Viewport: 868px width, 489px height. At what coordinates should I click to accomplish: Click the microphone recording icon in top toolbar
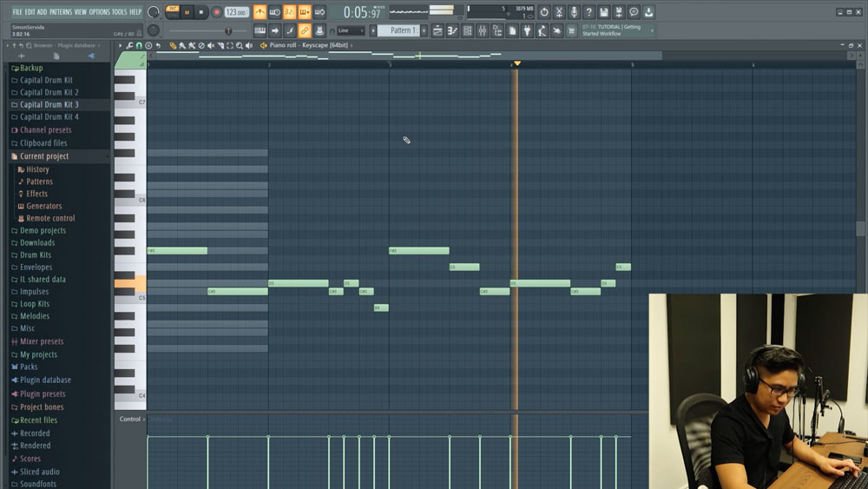(x=574, y=12)
